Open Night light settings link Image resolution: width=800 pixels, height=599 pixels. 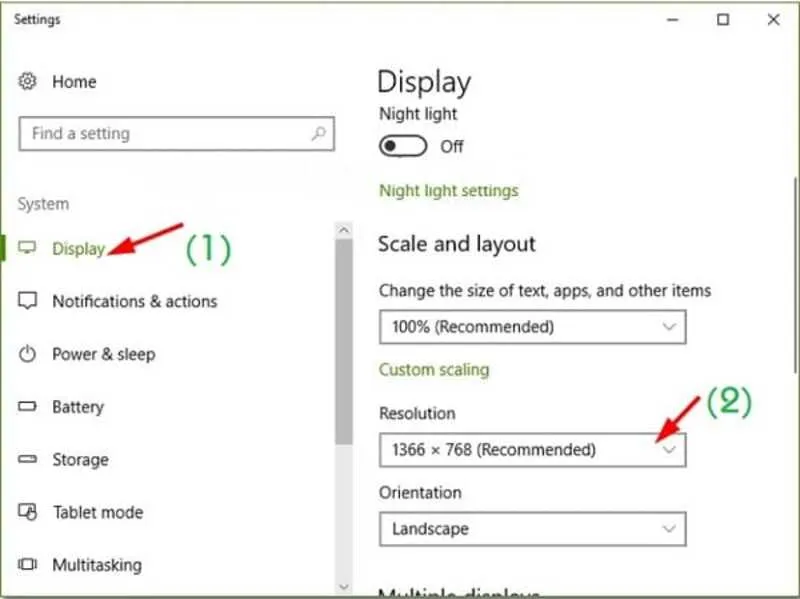click(x=448, y=190)
